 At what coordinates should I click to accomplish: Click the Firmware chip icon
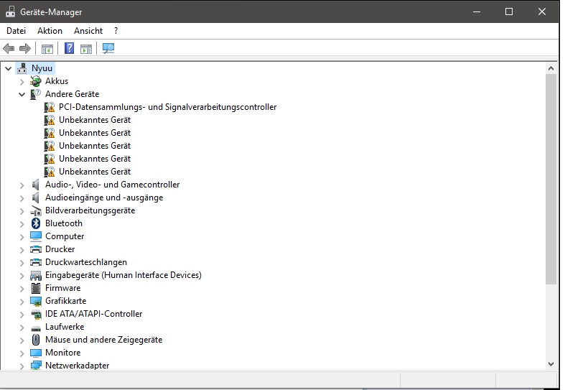[x=36, y=288]
